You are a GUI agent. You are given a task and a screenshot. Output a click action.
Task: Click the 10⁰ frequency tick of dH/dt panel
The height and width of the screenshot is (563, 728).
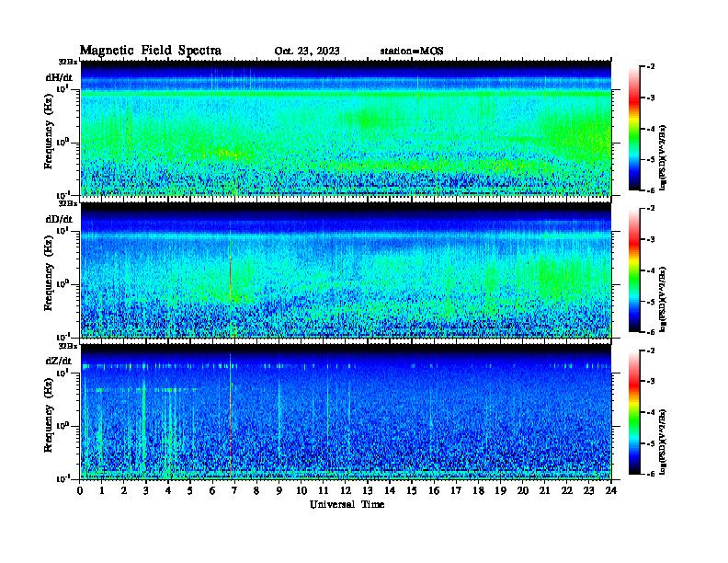pyautogui.click(x=63, y=143)
